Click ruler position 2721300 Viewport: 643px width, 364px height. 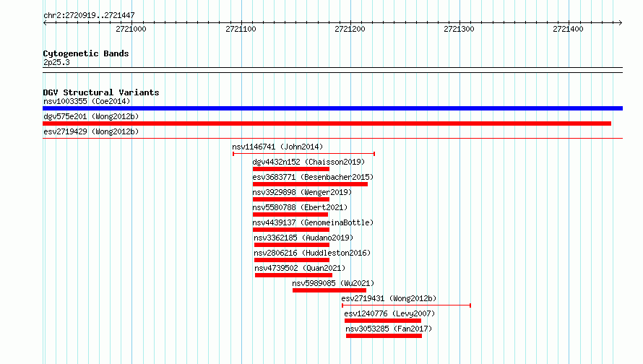(459, 29)
